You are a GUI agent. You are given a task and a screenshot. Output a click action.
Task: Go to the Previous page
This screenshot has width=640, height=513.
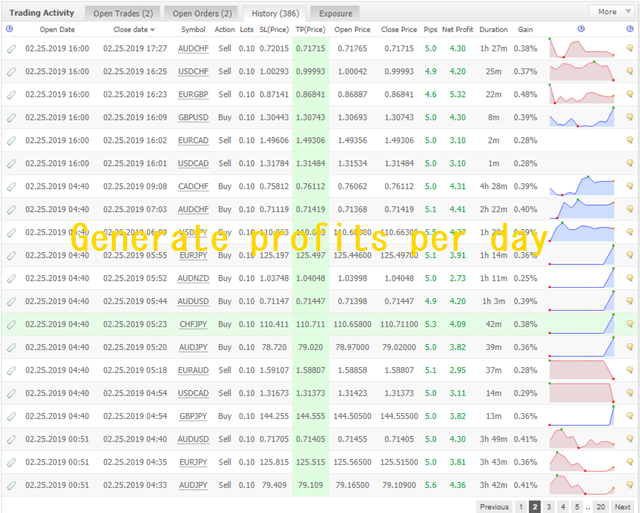[494, 507]
